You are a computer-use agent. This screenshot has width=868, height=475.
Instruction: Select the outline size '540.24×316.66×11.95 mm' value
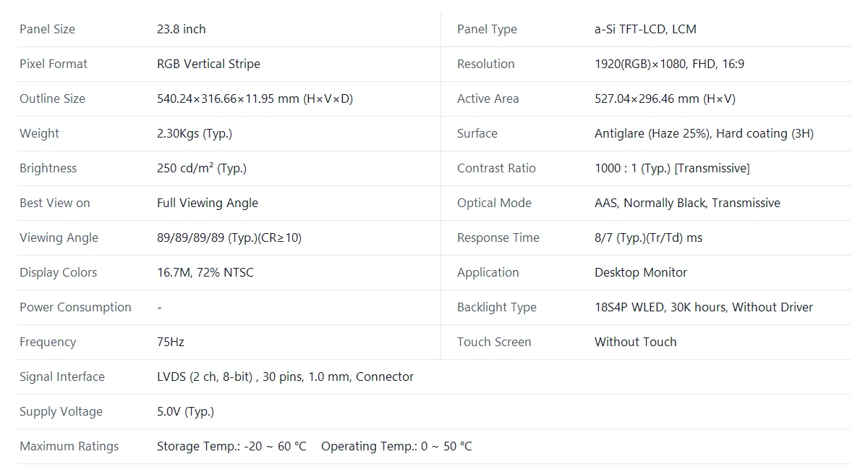[228, 98]
